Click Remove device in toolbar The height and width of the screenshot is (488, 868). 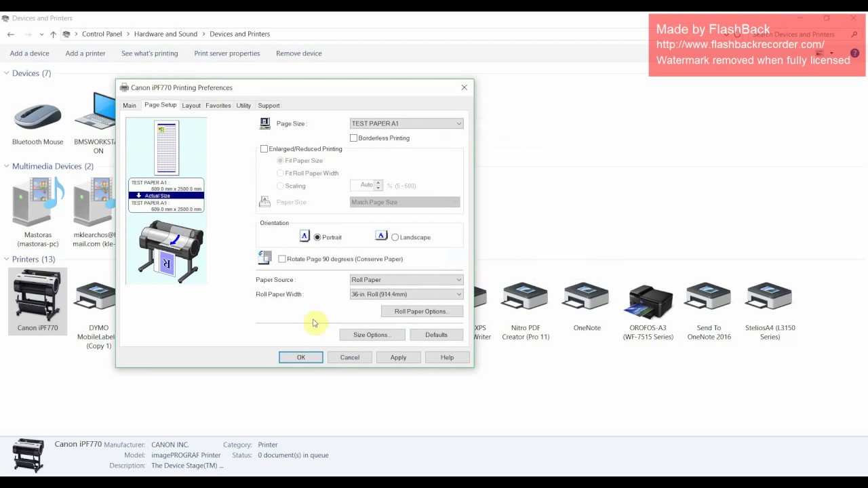click(x=299, y=54)
